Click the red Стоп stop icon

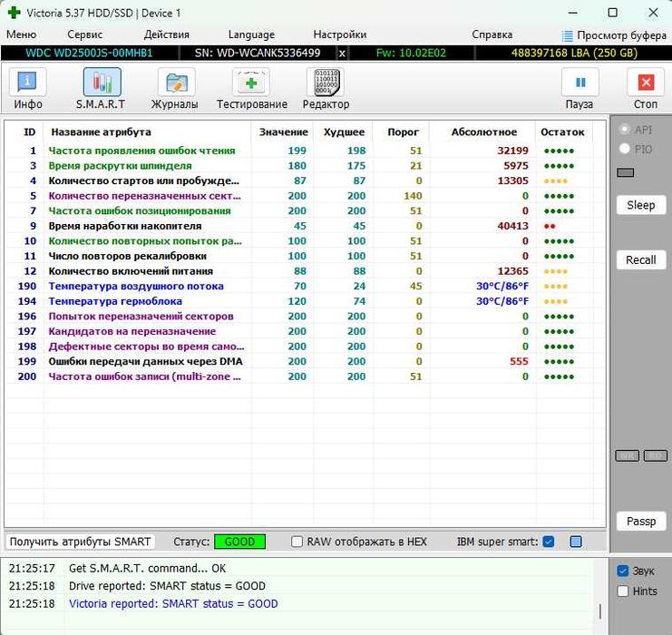[646, 83]
